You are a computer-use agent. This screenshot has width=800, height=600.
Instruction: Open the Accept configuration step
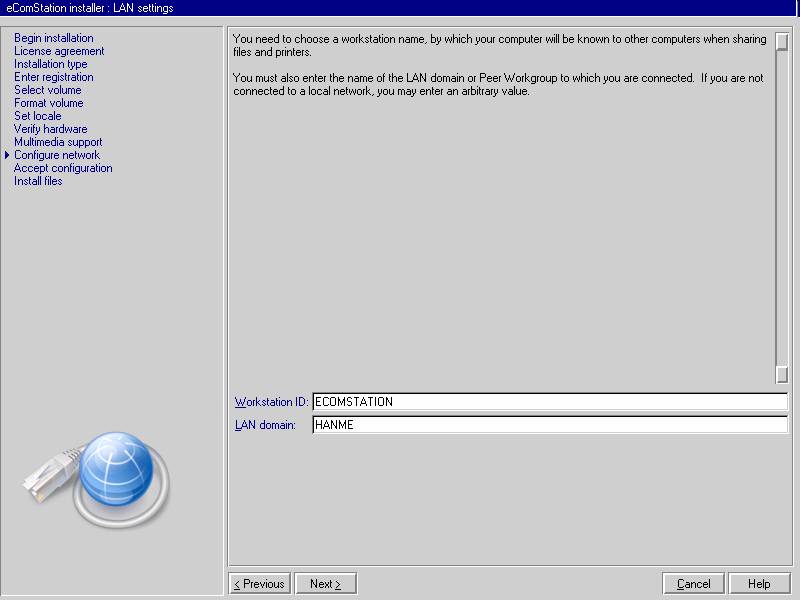[x=63, y=168]
